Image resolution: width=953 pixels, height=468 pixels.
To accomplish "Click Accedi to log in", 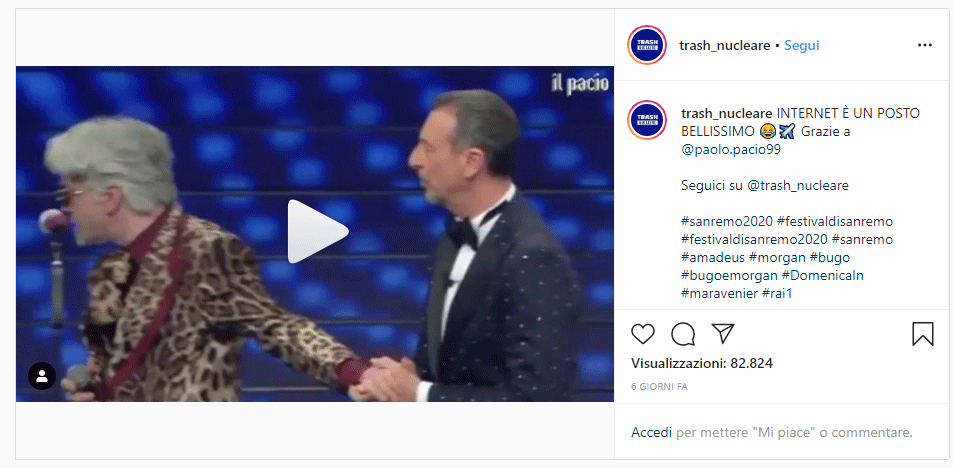I will (x=652, y=433).
